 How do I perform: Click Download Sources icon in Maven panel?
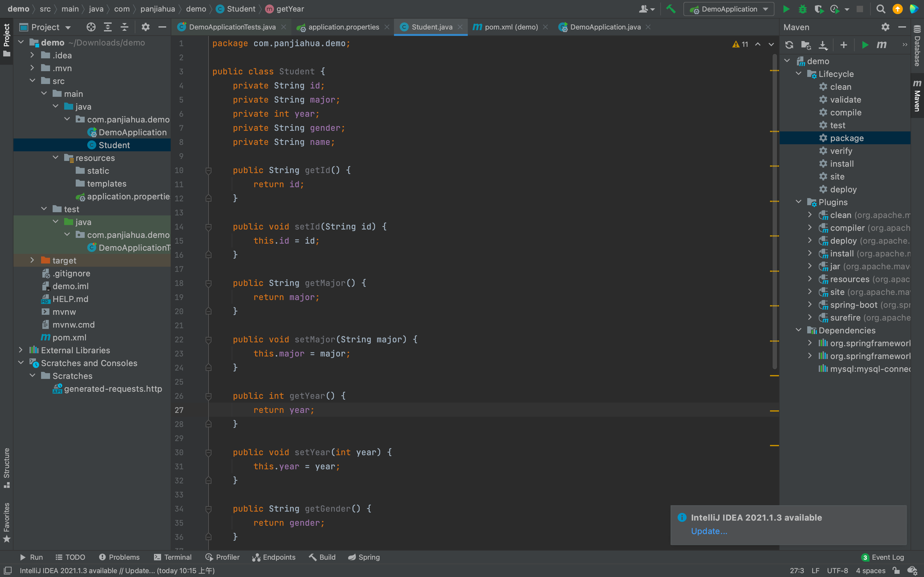(823, 45)
